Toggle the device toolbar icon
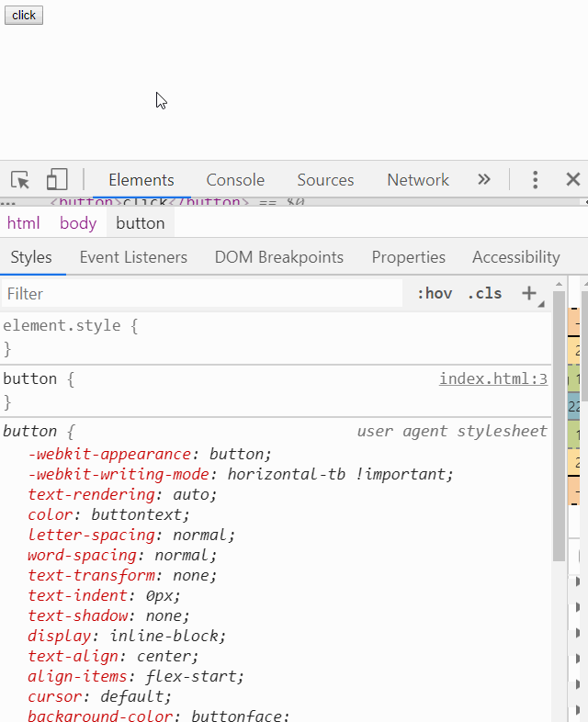The image size is (588, 722). tap(57, 179)
